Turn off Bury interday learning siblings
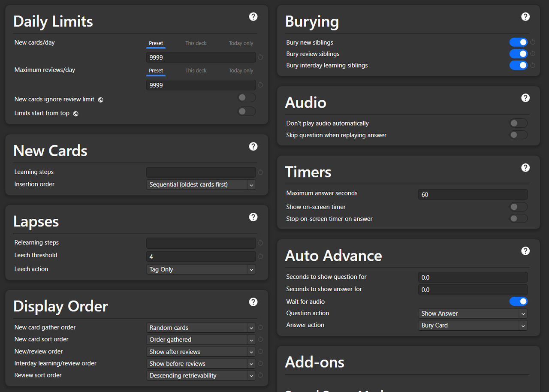549x392 pixels. (519, 65)
